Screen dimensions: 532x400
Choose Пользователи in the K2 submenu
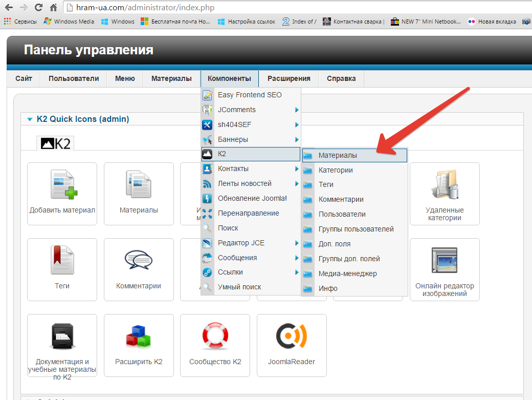(x=354, y=214)
